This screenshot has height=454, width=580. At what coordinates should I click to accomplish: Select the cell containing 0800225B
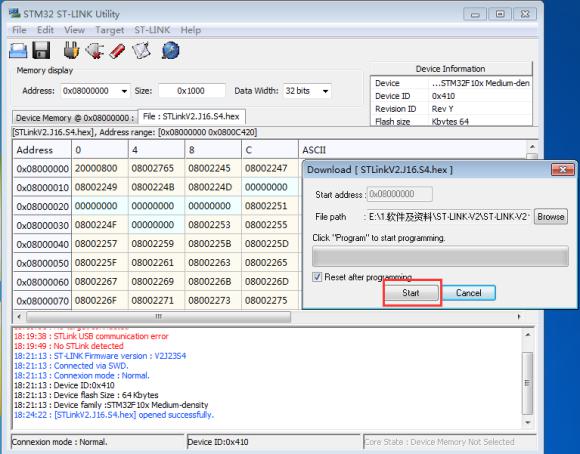pyautogui.click(x=213, y=244)
